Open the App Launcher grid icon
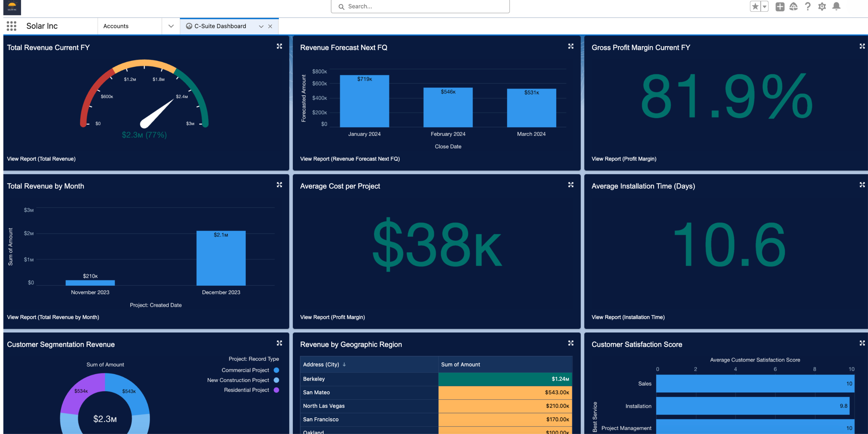Screen dimensions: 868x434 12,26
